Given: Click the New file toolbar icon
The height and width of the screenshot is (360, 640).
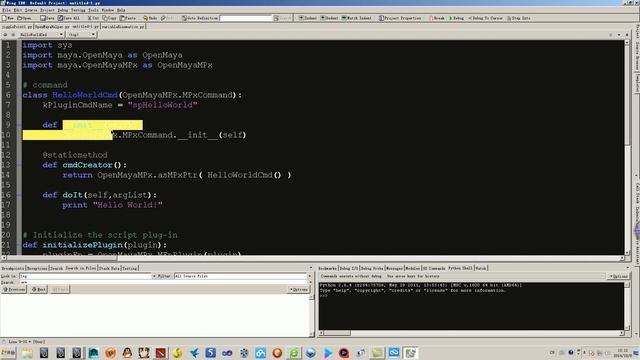Looking at the screenshot, I should click(8, 18).
